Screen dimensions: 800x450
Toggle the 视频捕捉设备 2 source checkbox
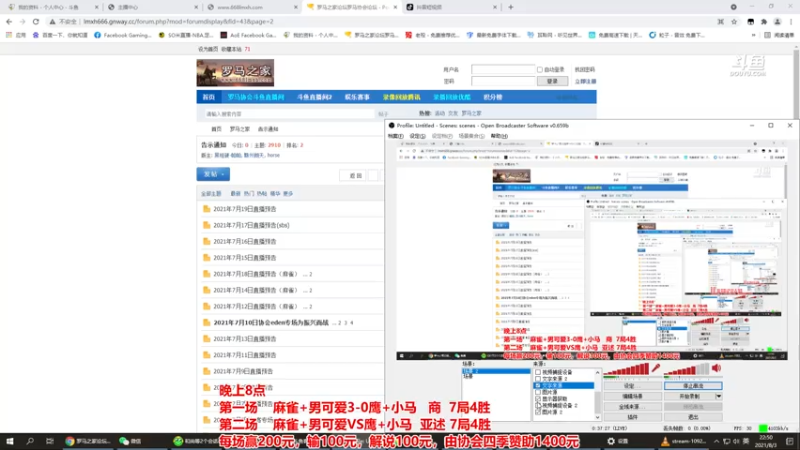(538, 406)
